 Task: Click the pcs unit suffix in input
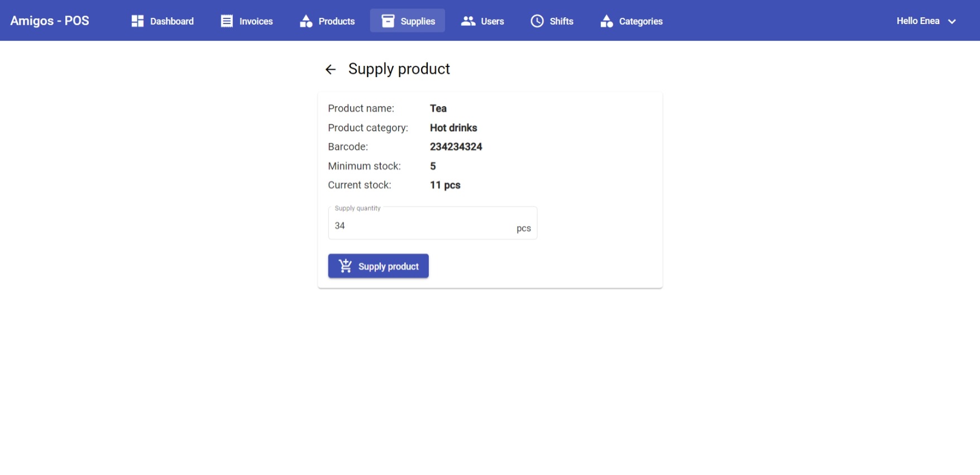(524, 228)
